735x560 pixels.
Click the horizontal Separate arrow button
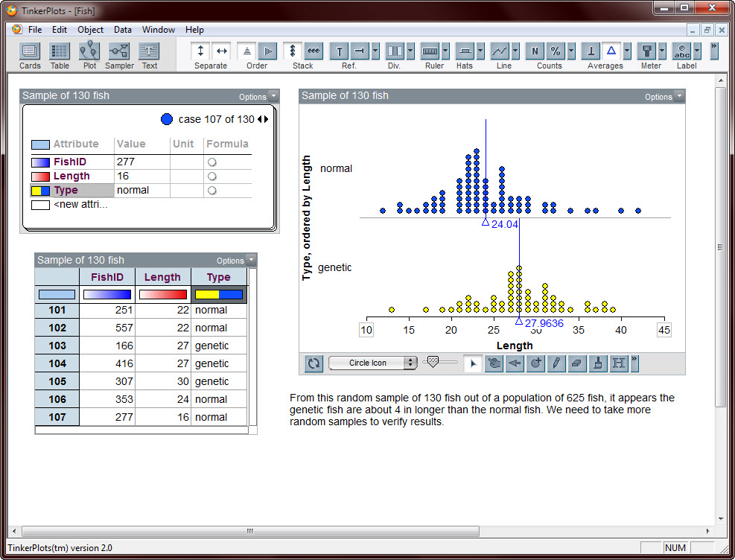coord(222,51)
